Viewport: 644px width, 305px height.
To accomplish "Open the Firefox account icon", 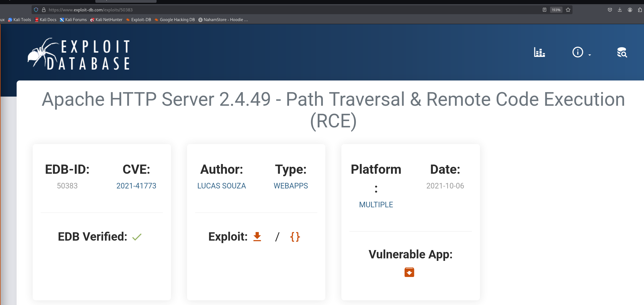I will click(630, 10).
